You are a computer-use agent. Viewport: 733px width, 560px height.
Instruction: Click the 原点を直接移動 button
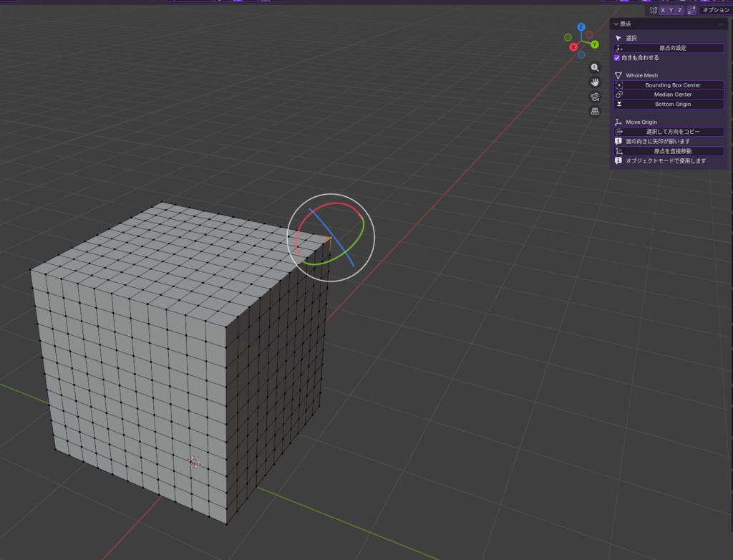point(669,151)
